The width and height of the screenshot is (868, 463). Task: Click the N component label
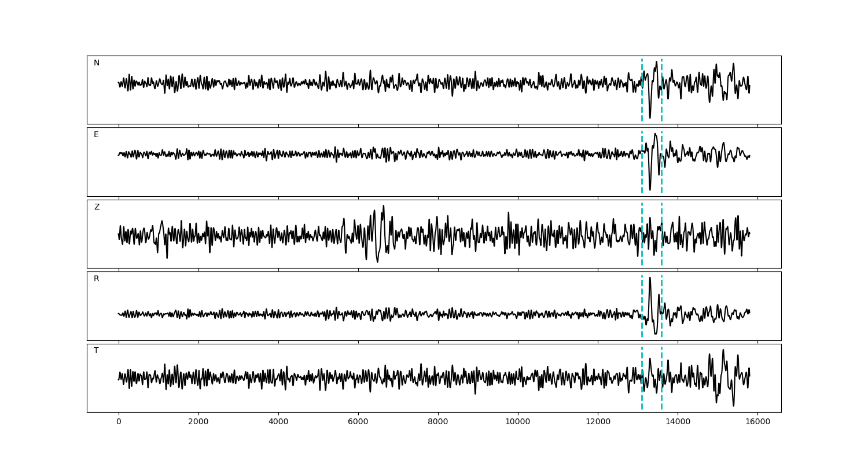pyautogui.click(x=97, y=63)
